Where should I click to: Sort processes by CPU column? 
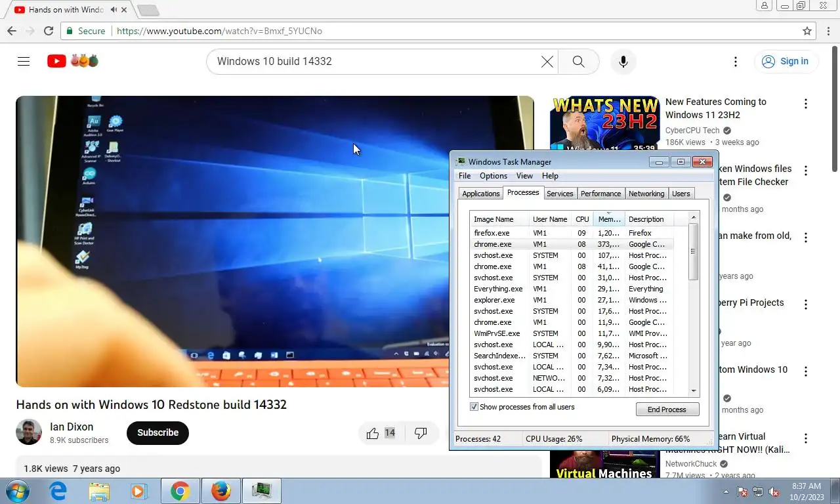[582, 219]
